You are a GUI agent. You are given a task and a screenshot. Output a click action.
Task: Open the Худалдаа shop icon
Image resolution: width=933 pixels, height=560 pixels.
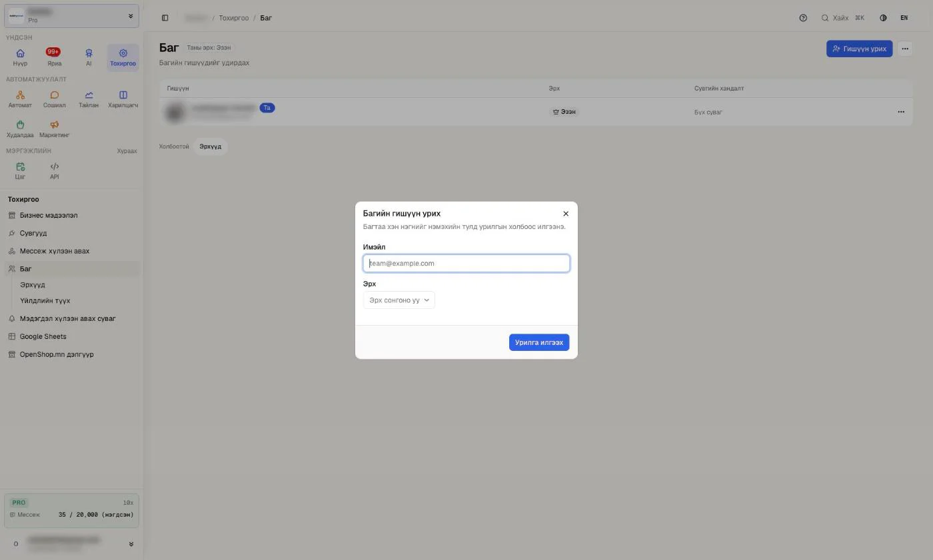click(x=20, y=129)
